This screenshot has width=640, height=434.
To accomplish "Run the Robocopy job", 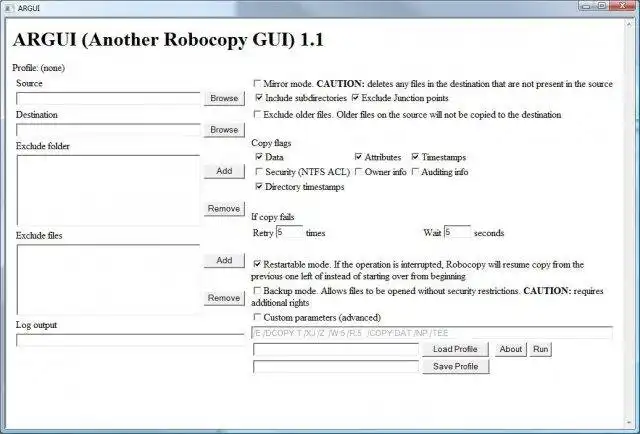I will (540, 349).
